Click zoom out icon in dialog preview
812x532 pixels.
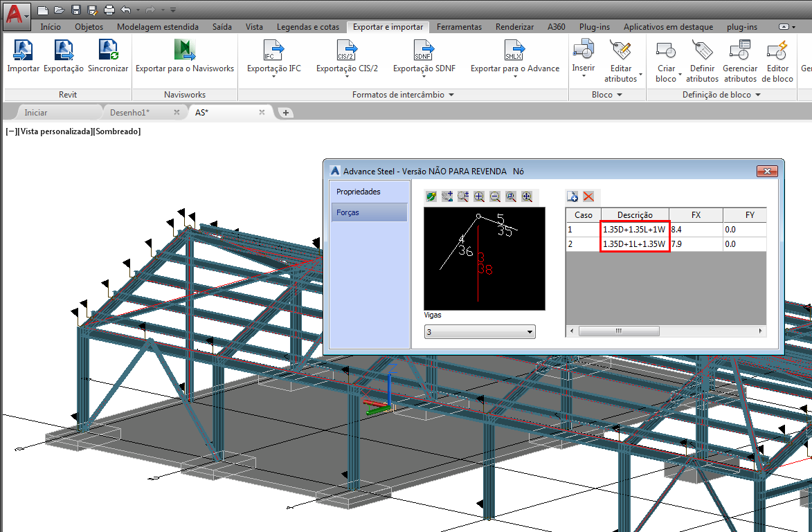point(495,196)
